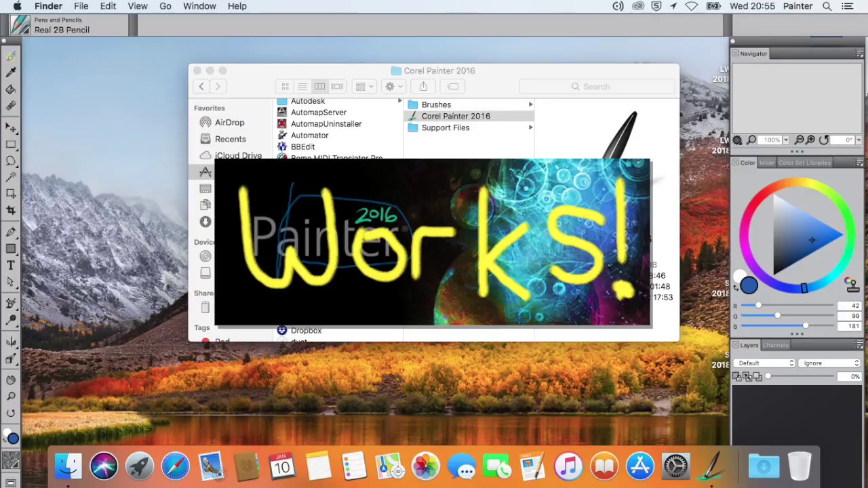
Task: Open the File menu
Action: [81, 6]
